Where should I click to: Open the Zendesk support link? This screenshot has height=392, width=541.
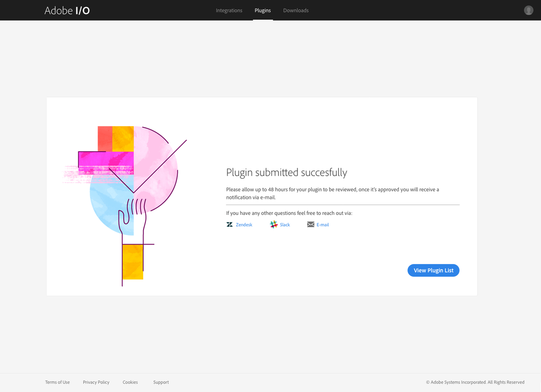click(244, 225)
